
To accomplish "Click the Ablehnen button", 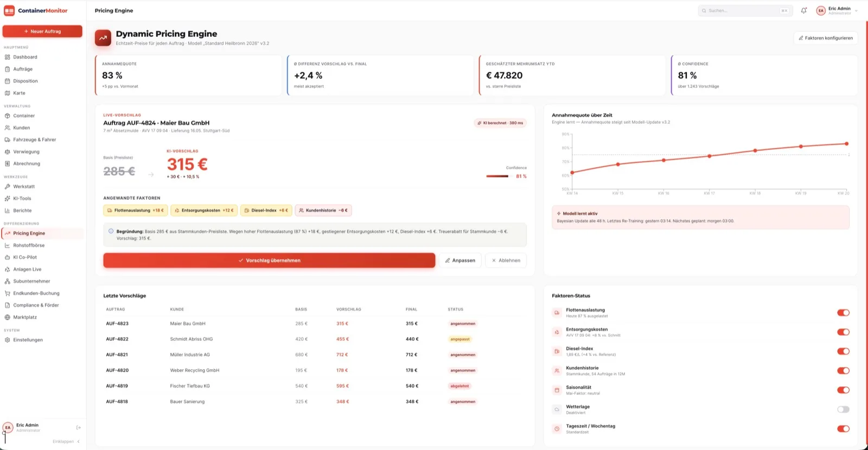I will [506, 261].
